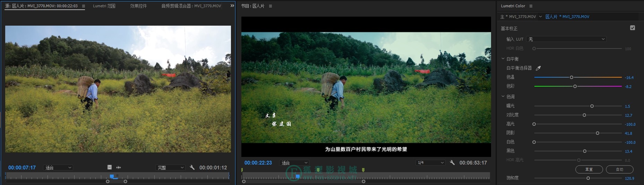Screen dimensions: 644x185
Task: Click the 自动 auto button
Action: point(620,169)
